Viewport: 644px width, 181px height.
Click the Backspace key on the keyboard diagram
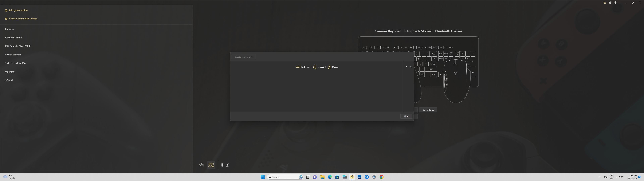tap(434, 53)
